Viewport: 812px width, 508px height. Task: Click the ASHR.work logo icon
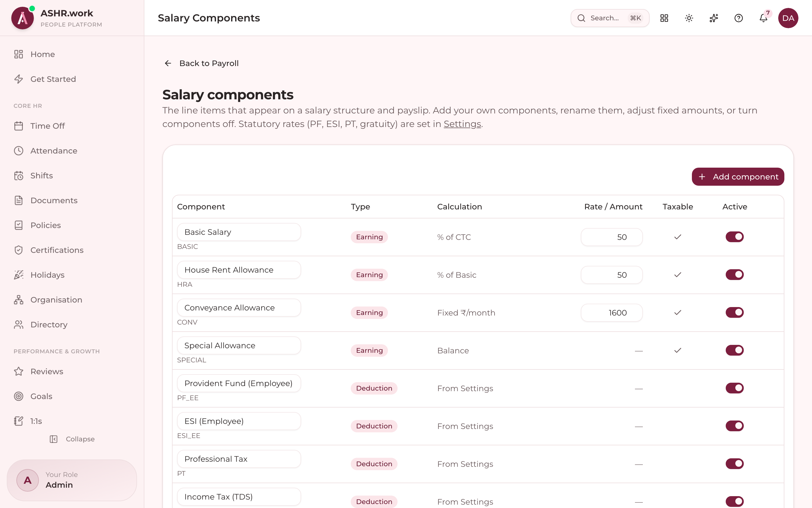[23, 18]
